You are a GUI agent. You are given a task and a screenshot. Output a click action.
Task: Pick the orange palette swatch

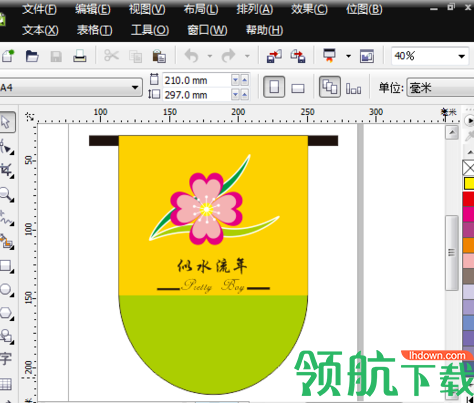pos(468,245)
